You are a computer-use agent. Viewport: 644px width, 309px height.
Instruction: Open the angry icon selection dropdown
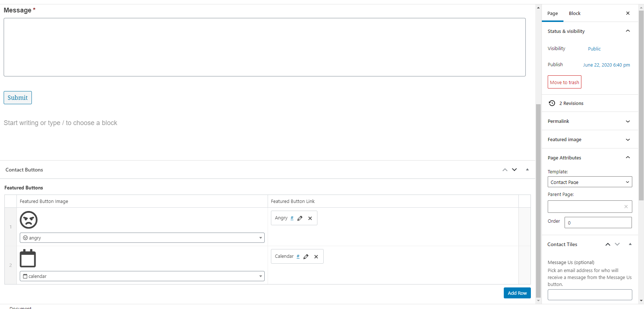(x=142, y=238)
